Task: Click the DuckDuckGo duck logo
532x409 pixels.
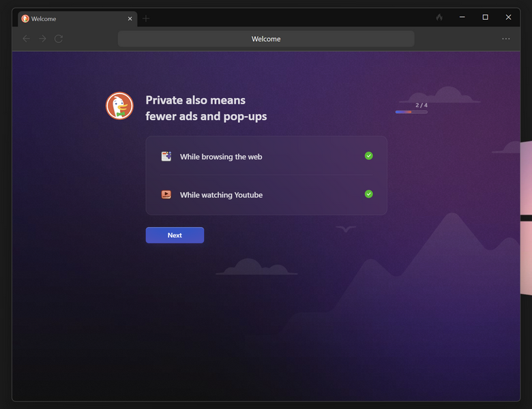Action: (x=119, y=106)
